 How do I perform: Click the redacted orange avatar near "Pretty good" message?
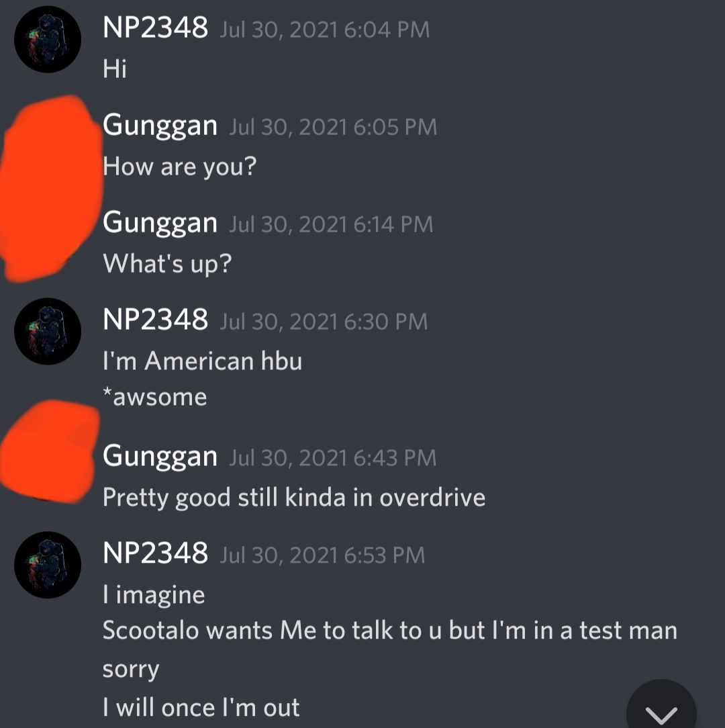tap(49, 451)
